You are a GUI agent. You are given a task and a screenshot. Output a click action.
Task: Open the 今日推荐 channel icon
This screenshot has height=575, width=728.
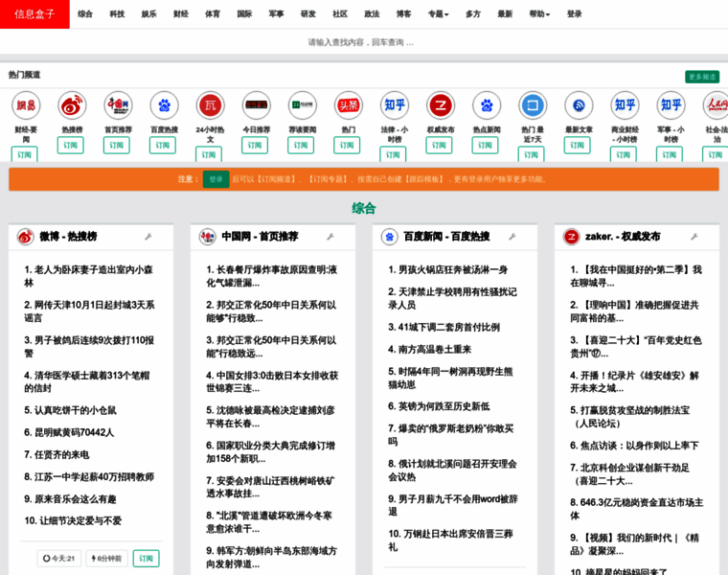[x=257, y=105]
